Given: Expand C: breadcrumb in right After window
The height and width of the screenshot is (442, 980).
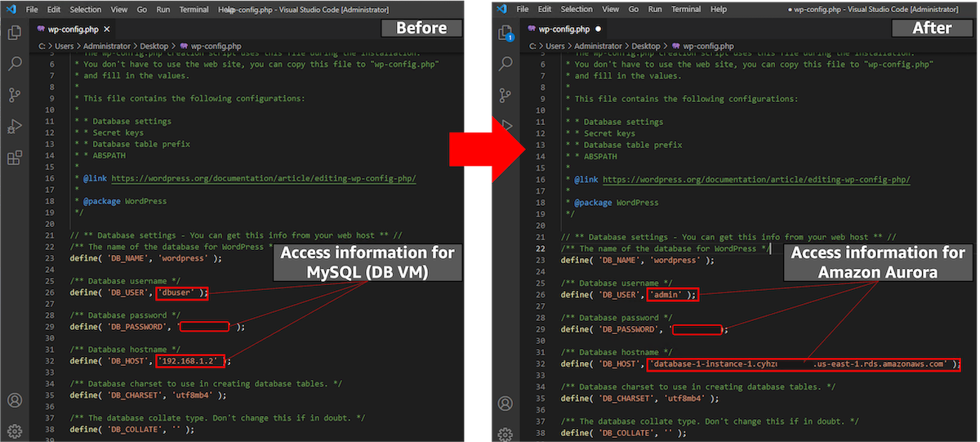Looking at the screenshot, I should pos(534,47).
